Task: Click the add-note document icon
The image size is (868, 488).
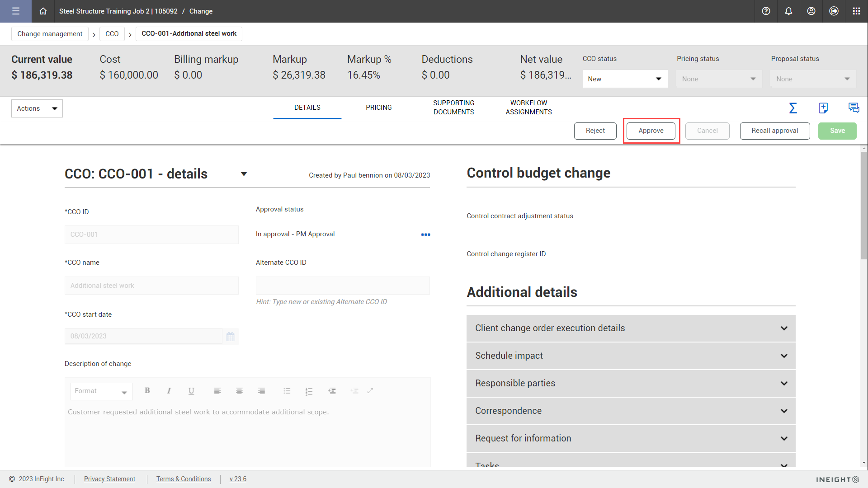Action: [x=823, y=108]
